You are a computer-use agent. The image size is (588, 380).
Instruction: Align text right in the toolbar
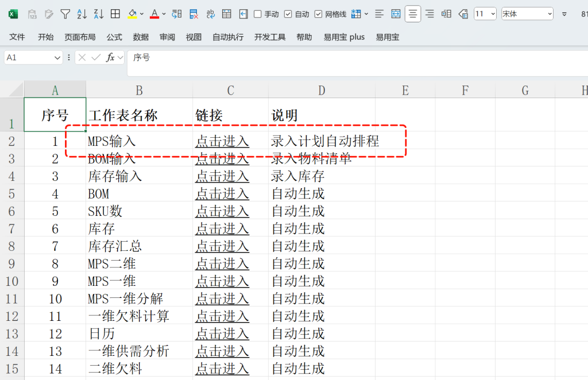pos(430,14)
